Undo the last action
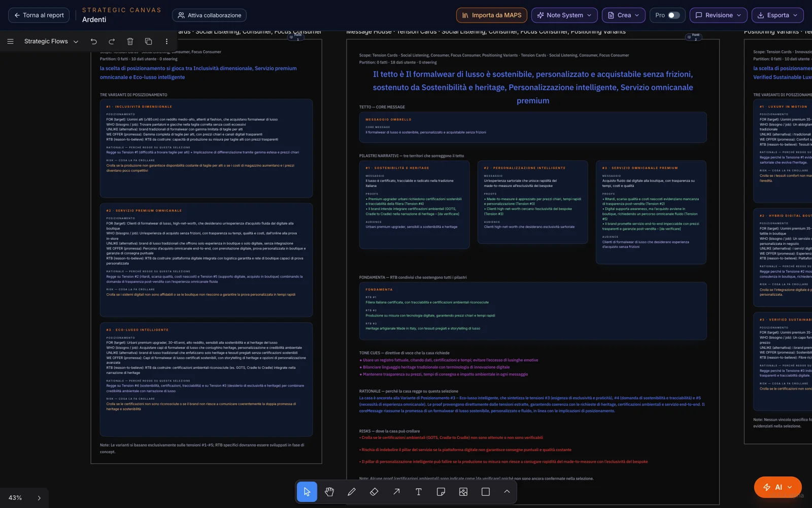 tap(94, 41)
